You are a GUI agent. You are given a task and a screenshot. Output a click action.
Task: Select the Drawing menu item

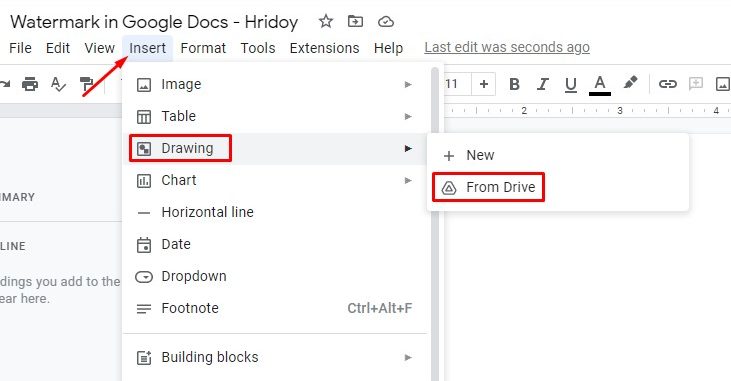tap(275, 148)
